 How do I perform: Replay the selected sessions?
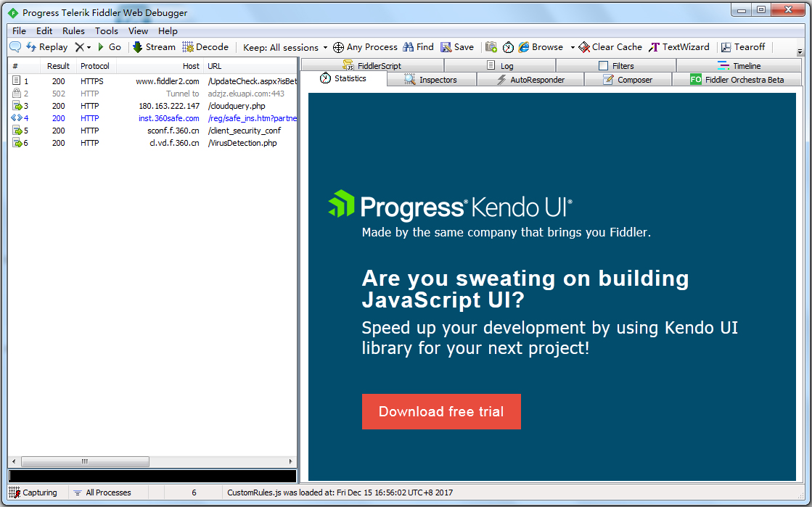(46, 47)
